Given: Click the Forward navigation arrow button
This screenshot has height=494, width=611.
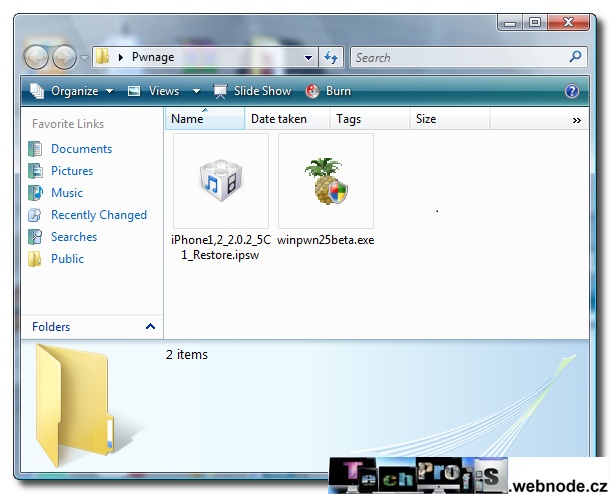Looking at the screenshot, I should tap(64, 57).
